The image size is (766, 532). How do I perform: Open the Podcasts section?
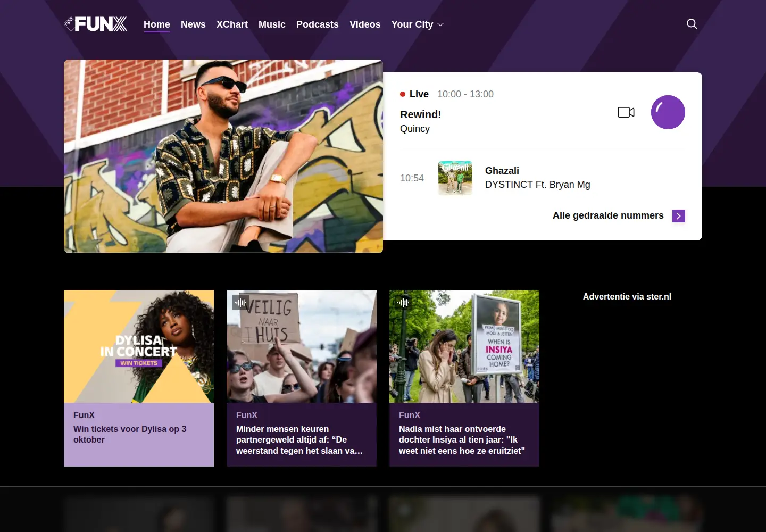point(318,24)
